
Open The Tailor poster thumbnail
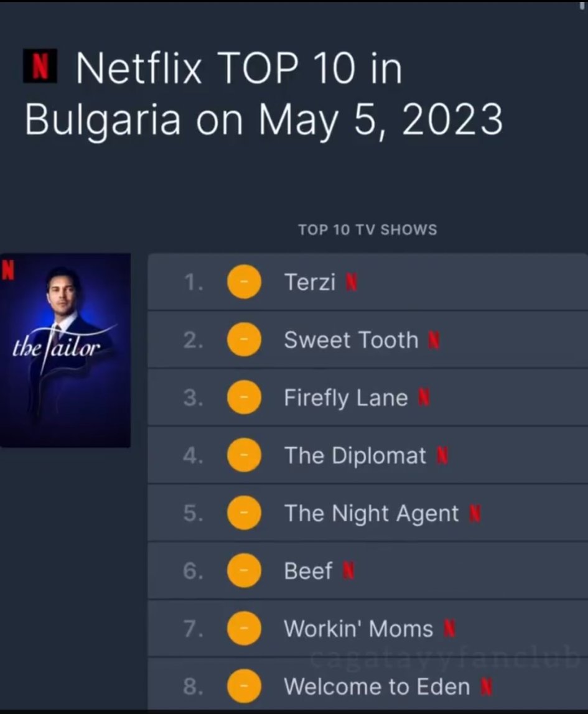[x=65, y=350]
